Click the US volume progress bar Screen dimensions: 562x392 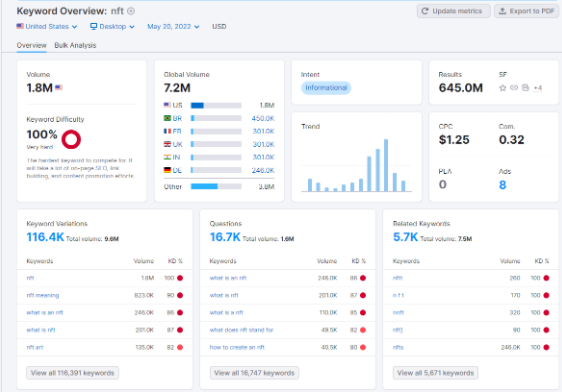tap(216, 105)
